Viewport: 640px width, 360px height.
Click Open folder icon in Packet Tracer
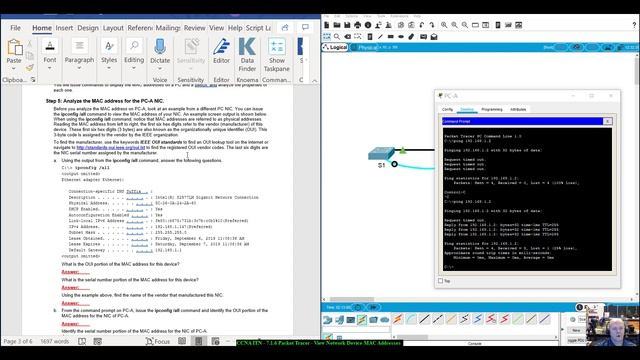pyautogui.click(x=337, y=25)
